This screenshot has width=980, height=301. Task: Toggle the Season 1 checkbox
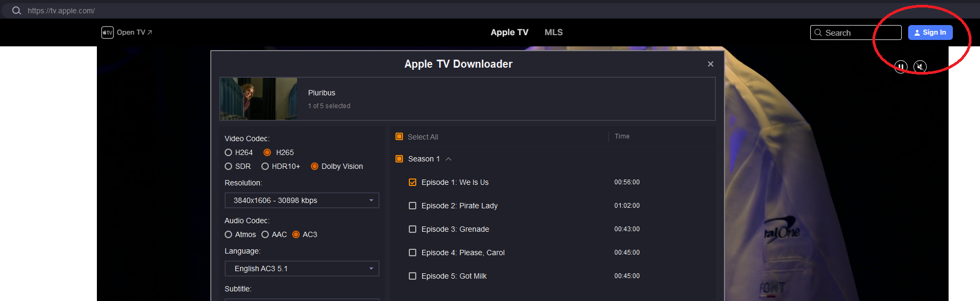(x=399, y=159)
